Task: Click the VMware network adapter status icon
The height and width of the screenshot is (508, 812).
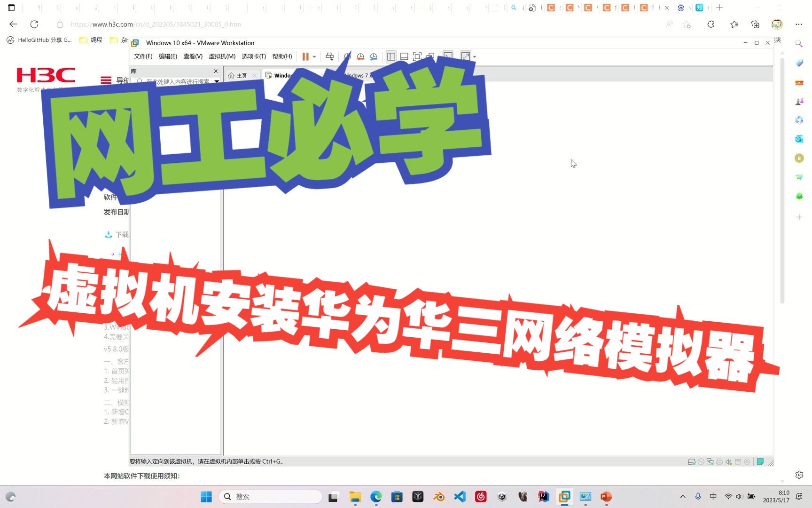Action: 710,462
